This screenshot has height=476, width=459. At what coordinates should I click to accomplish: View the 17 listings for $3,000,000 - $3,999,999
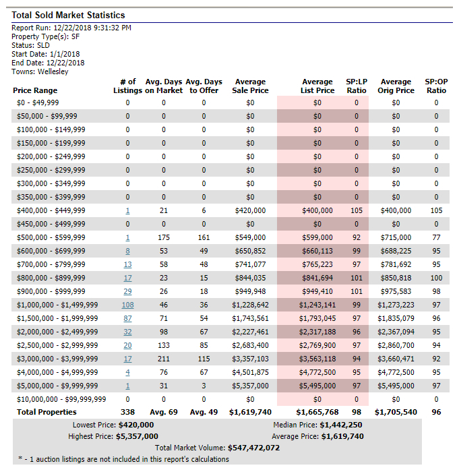pos(127,359)
